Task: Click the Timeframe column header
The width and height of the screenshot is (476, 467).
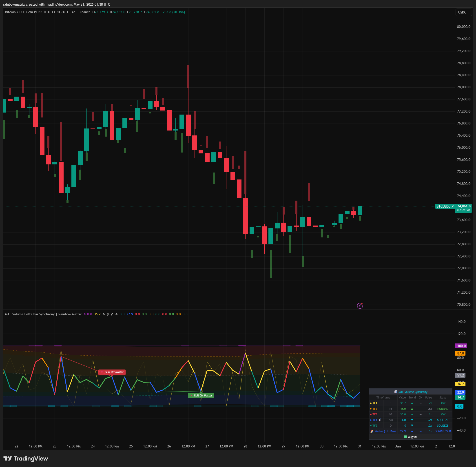Action: point(383,398)
